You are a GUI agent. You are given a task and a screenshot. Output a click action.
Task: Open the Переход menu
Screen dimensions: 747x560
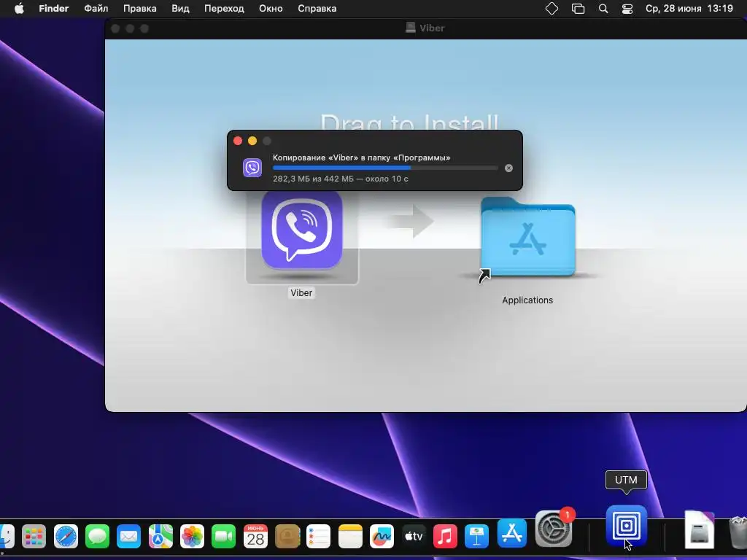[x=224, y=9]
